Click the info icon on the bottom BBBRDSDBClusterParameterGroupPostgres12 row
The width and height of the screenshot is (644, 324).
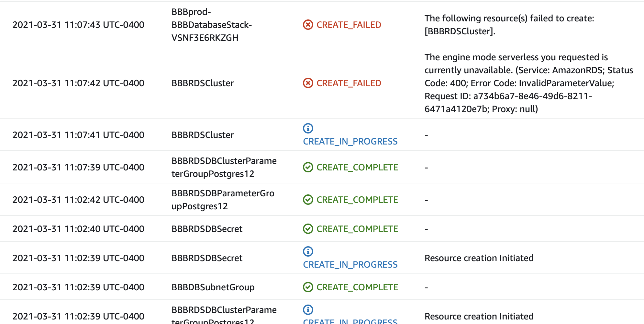307,310
